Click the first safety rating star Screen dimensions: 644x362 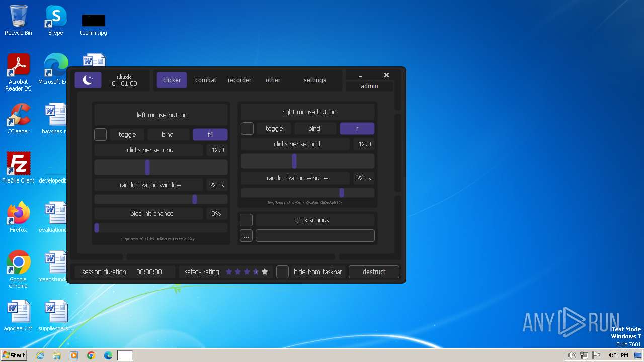229,271
